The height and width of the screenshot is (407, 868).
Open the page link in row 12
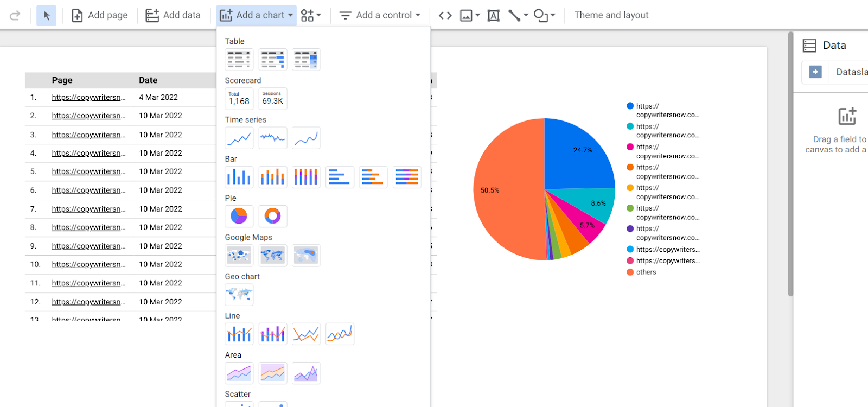(x=88, y=302)
